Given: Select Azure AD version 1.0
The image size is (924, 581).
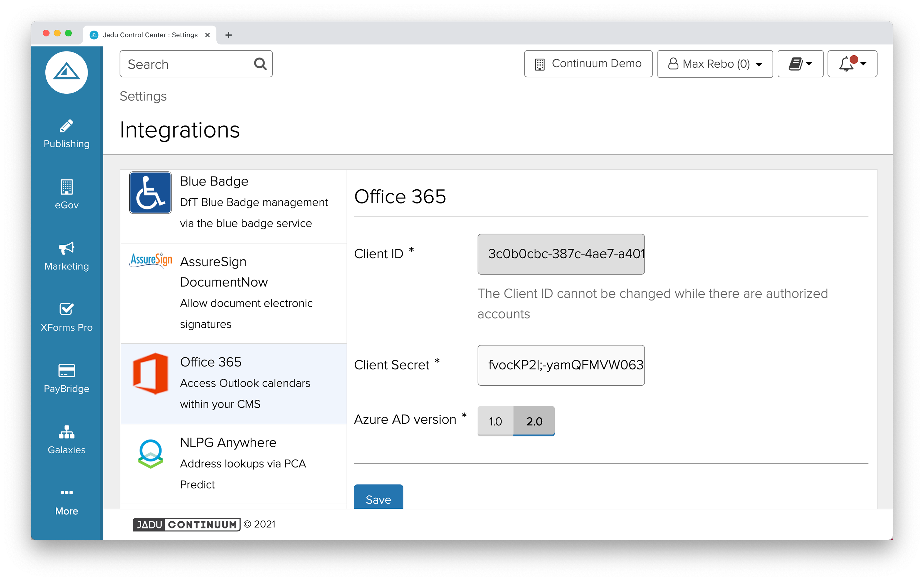Looking at the screenshot, I should (495, 421).
